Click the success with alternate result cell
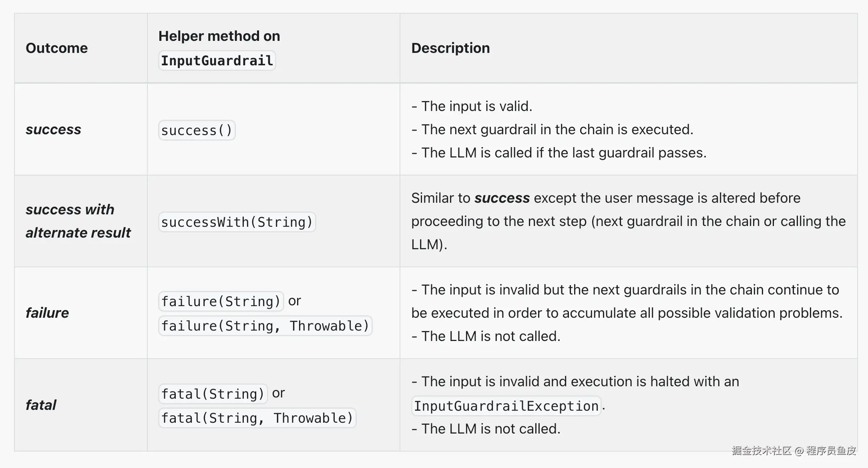 point(78,221)
